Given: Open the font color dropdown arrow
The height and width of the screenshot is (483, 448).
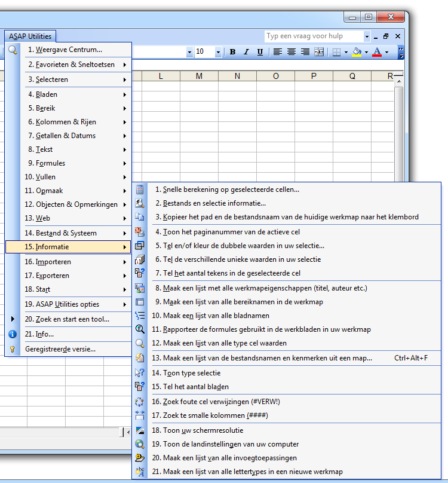Looking at the screenshot, I should (386, 52).
